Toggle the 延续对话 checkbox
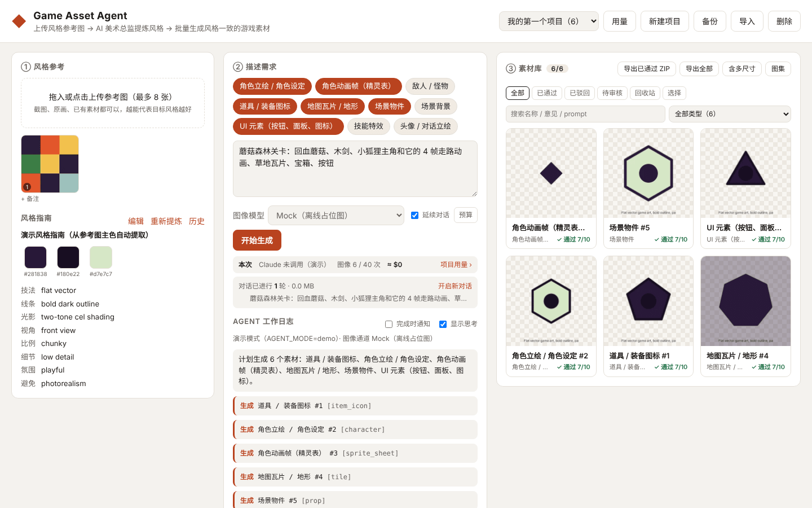The height and width of the screenshot is (508, 812). coord(414,215)
